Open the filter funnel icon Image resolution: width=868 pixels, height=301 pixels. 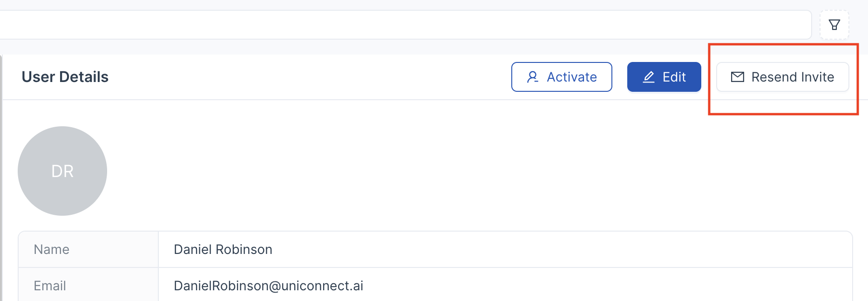834,25
